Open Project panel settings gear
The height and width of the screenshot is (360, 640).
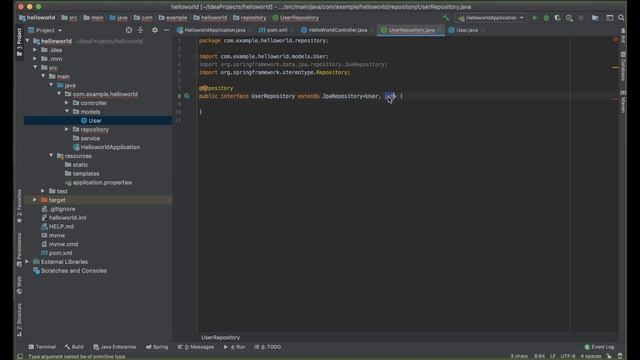coord(155,30)
